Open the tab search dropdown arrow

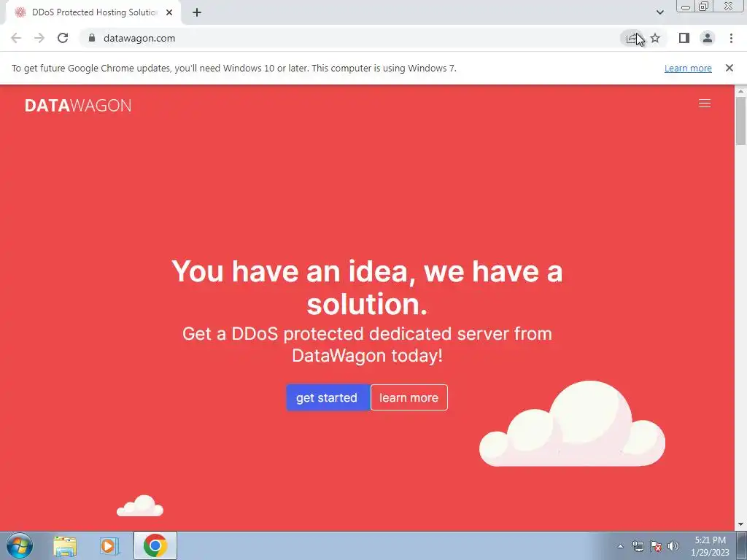click(x=659, y=12)
